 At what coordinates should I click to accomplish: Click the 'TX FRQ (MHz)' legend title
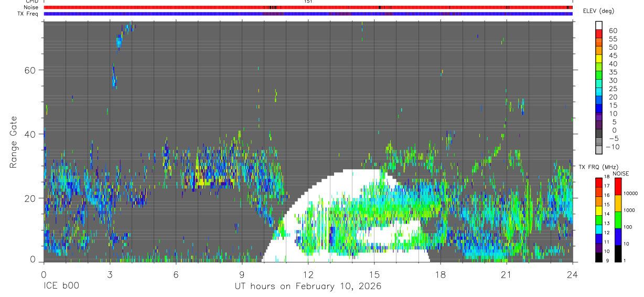tap(598, 167)
